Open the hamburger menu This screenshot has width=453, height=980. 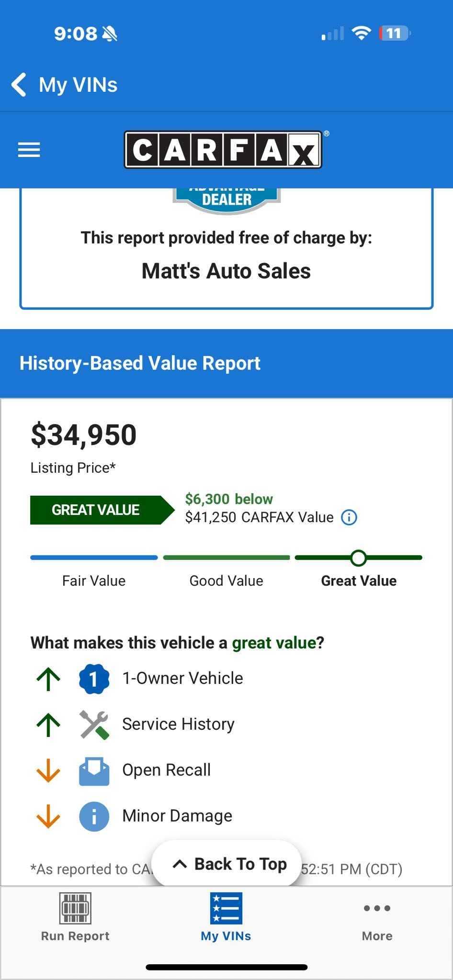coord(29,150)
